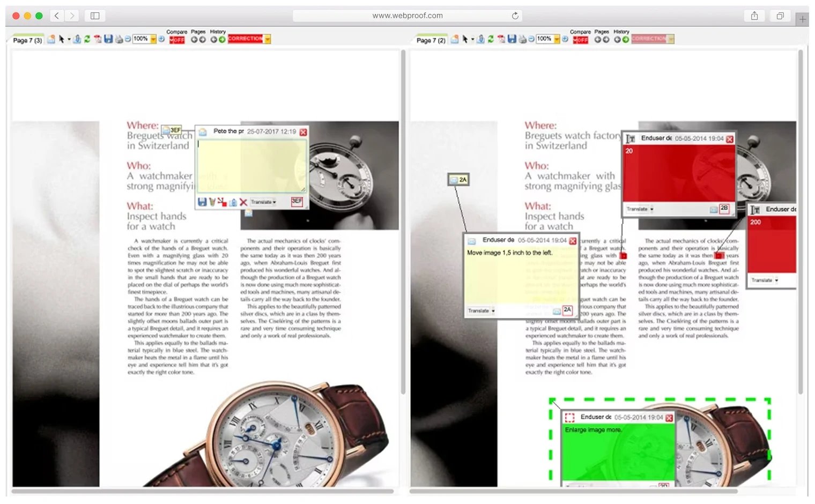This screenshot has height=504, width=815.
Task: Click the zoom out minus icon
Action: [x=127, y=39]
